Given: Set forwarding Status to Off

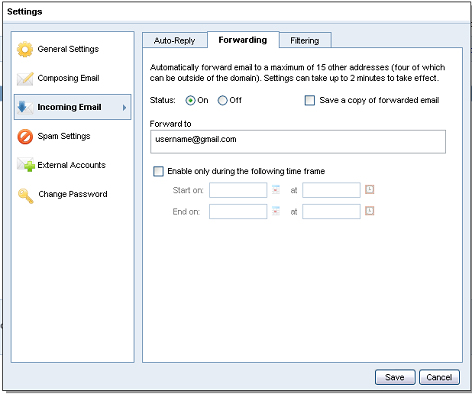Looking at the screenshot, I should [x=222, y=100].
